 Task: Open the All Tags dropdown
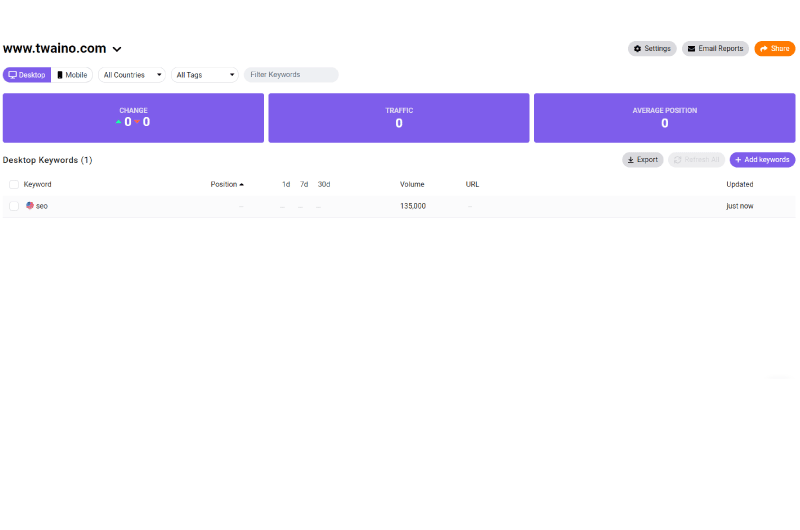pyautogui.click(x=205, y=75)
